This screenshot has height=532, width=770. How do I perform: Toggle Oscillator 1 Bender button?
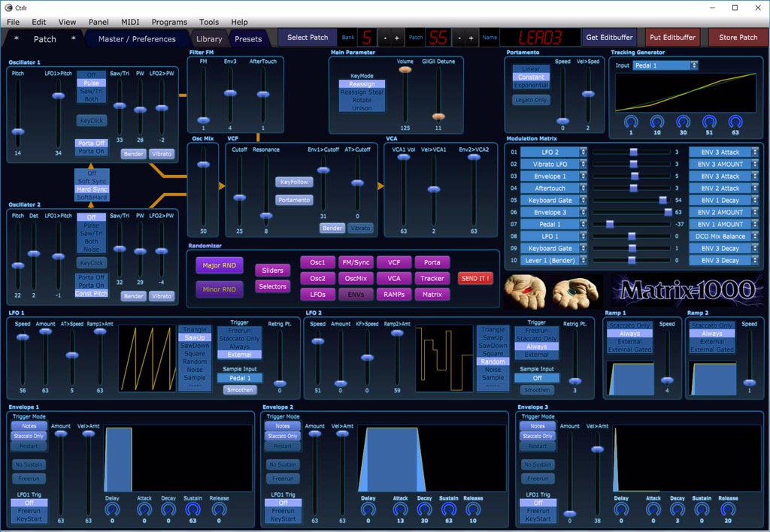coord(134,153)
